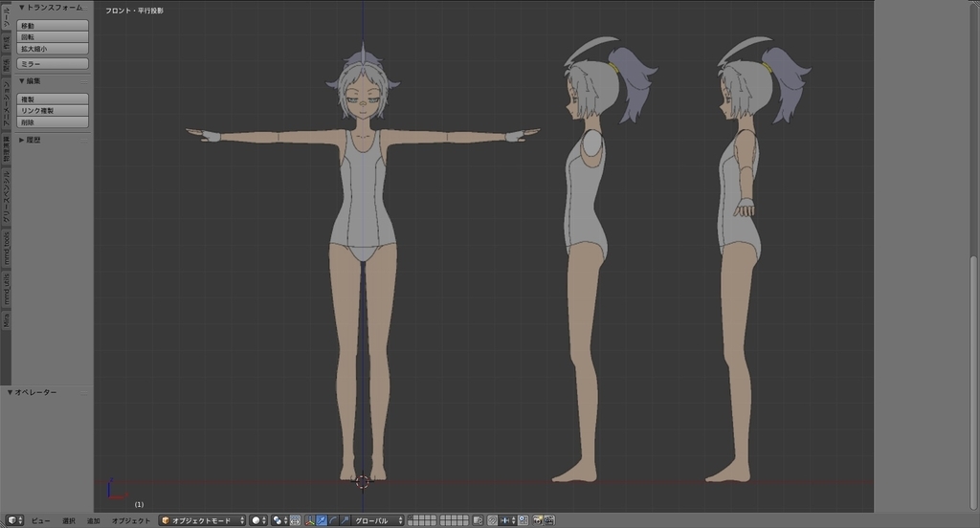
Task: Click the 削除 (Delete) button
Action: tap(53, 122)
